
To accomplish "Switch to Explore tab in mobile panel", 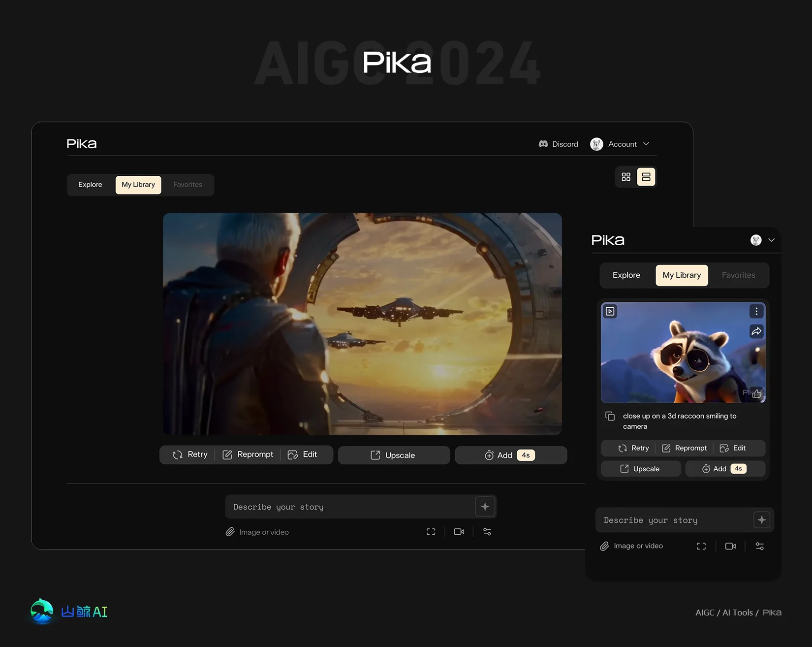I will click(x=626, y=275).
